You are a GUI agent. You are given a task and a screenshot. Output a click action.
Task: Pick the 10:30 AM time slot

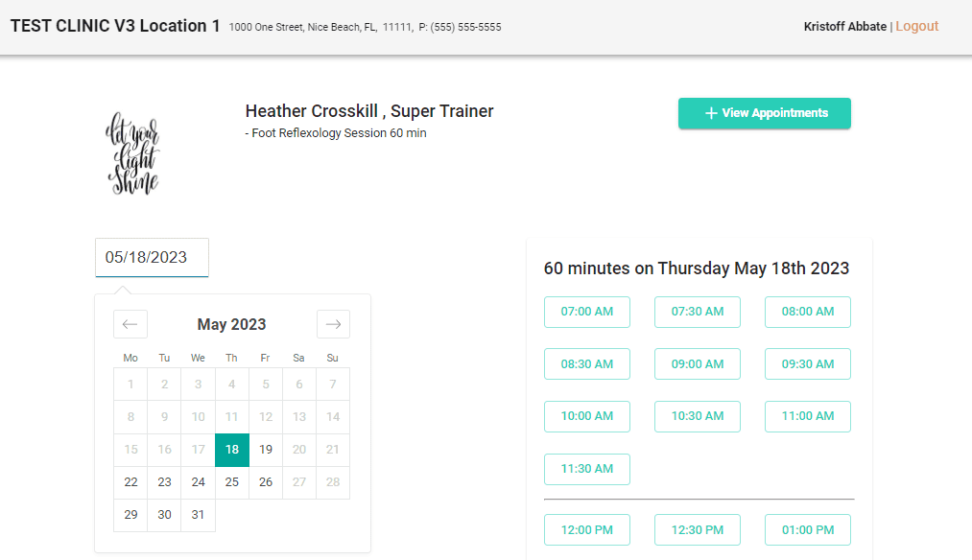tap(698, 416)
